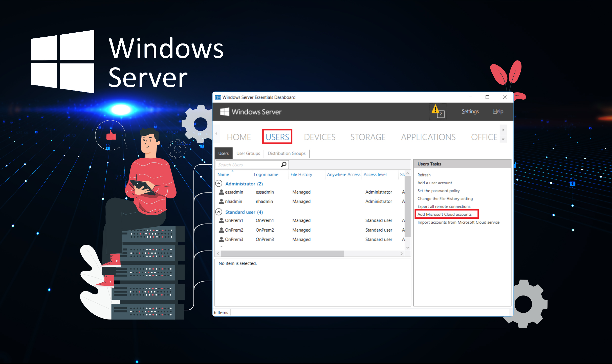The image size is (612, 364).
Task: Click the essadmin user icon
Action: tap(221, 192)
